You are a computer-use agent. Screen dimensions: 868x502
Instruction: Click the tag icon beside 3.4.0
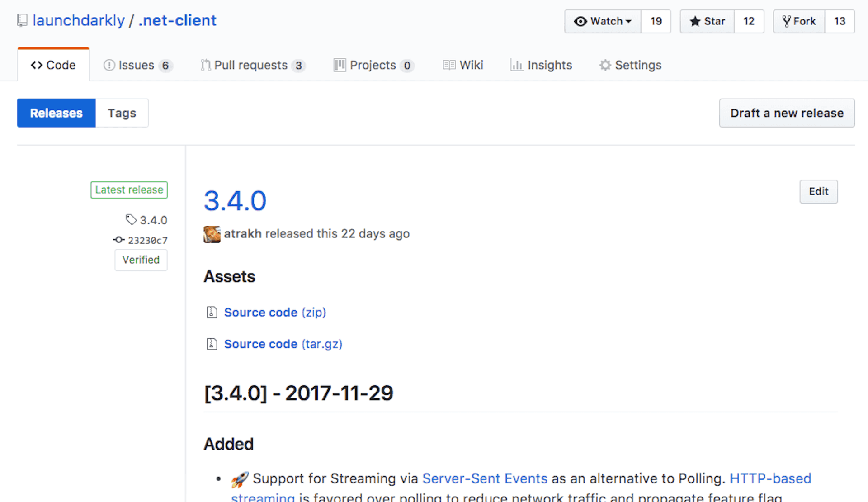pyautogui.click(x=131, y=219)
